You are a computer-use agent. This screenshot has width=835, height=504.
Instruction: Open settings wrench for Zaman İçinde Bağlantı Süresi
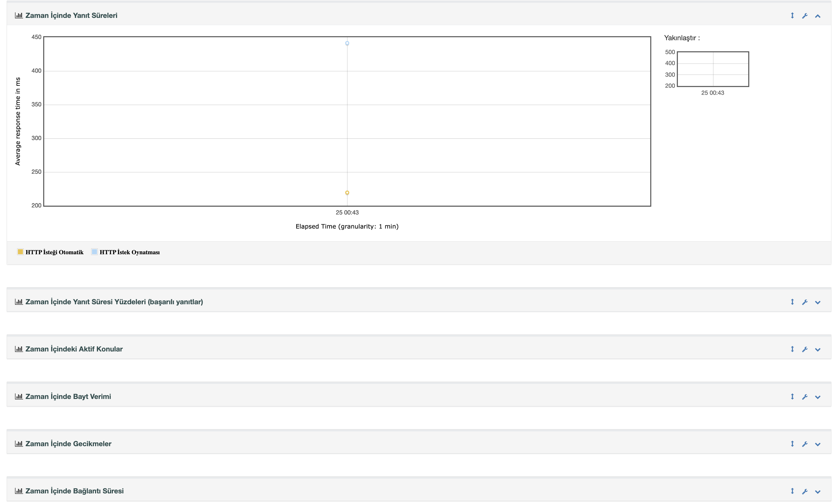805,491
